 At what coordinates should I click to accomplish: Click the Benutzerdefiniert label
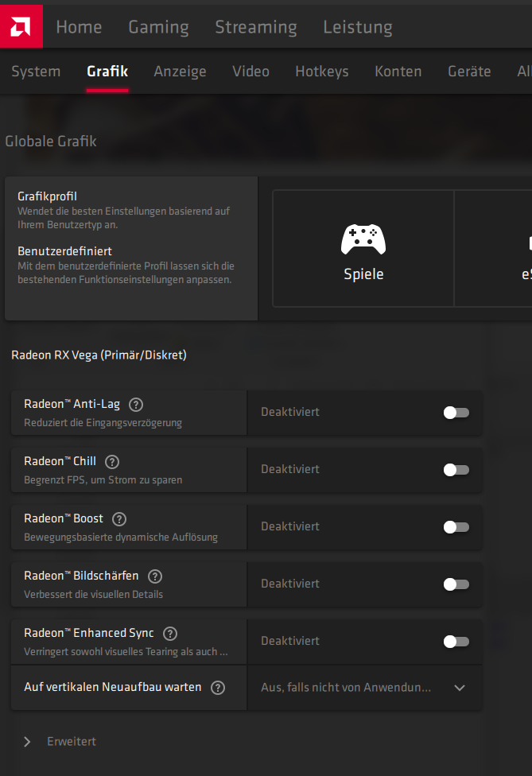65,251
